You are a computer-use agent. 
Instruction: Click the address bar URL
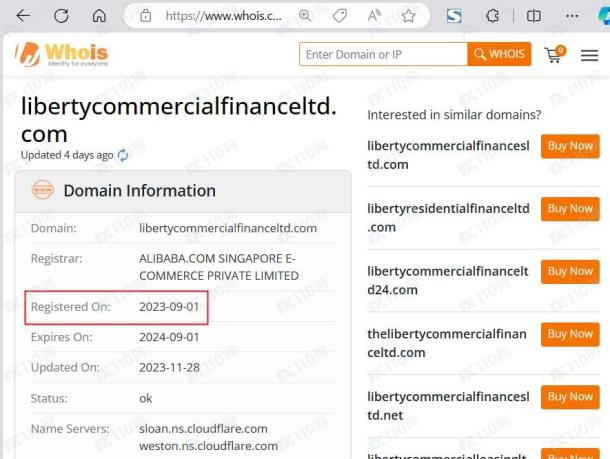224,16
